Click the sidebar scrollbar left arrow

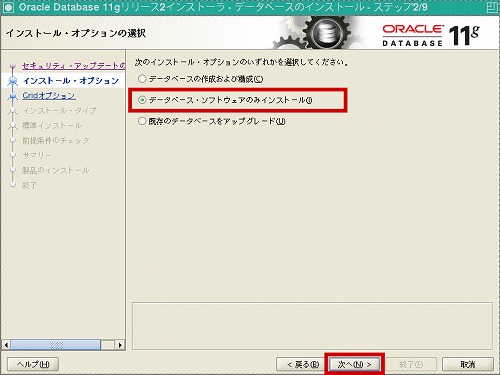tap(6, 345)
